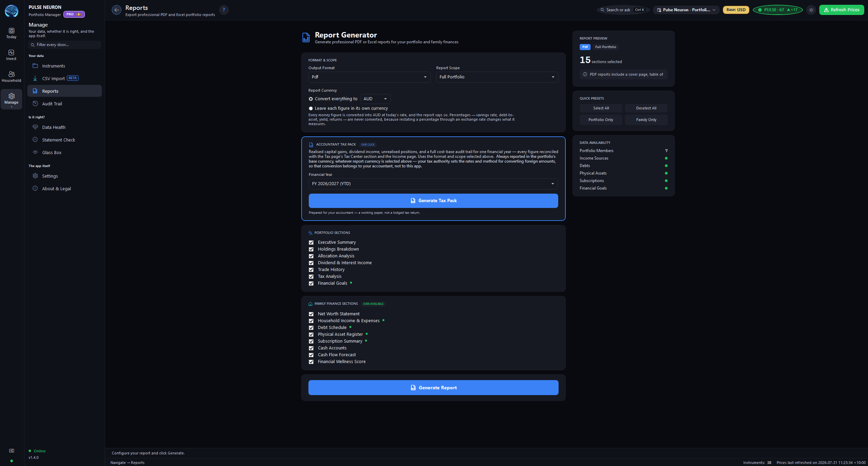Click the Filter every door search field
The image size is (868, 466).
coord(64,45)
